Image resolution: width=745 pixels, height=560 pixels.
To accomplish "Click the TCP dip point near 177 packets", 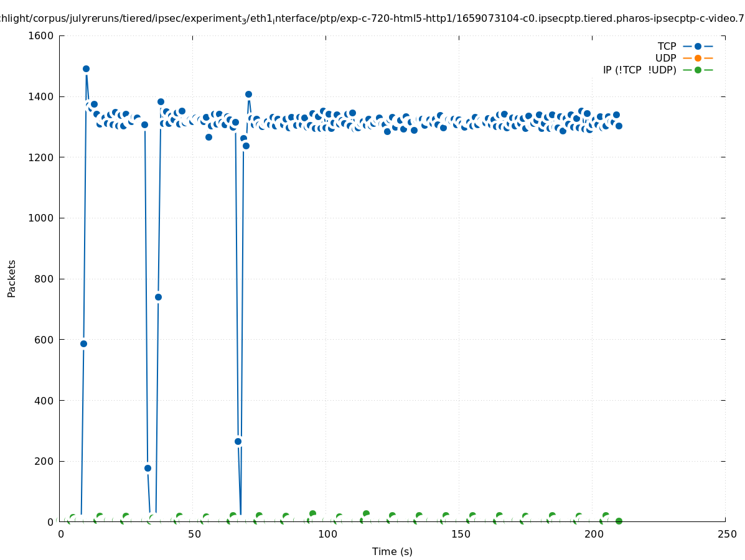I will click(x=148, y=468).
